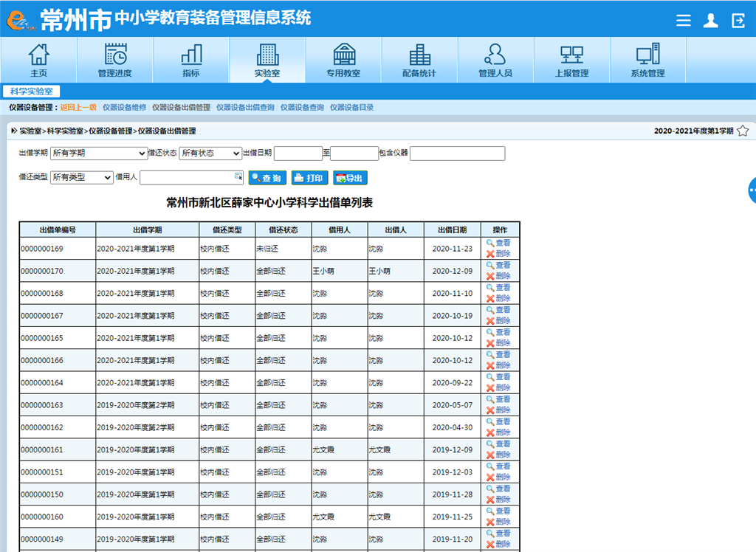Expand the 借还状态 dropdown
This screenshot has height=552, width=756.
[210, 153]
